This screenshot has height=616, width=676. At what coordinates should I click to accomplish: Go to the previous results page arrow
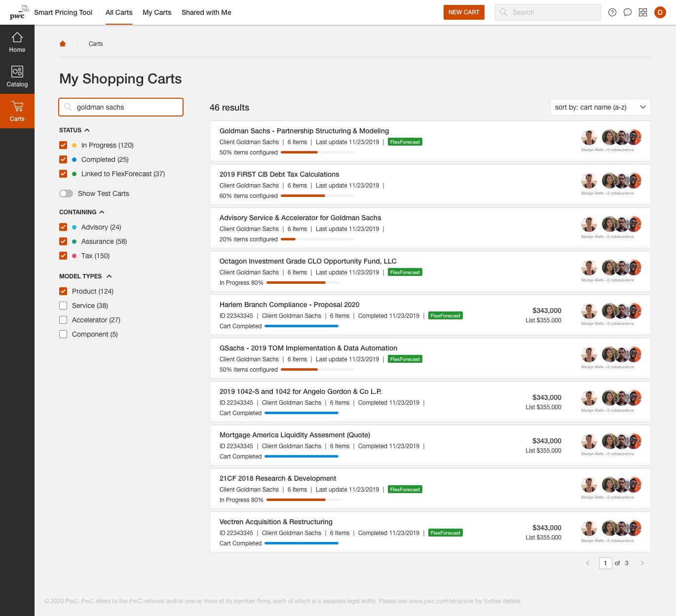point(588,563)
